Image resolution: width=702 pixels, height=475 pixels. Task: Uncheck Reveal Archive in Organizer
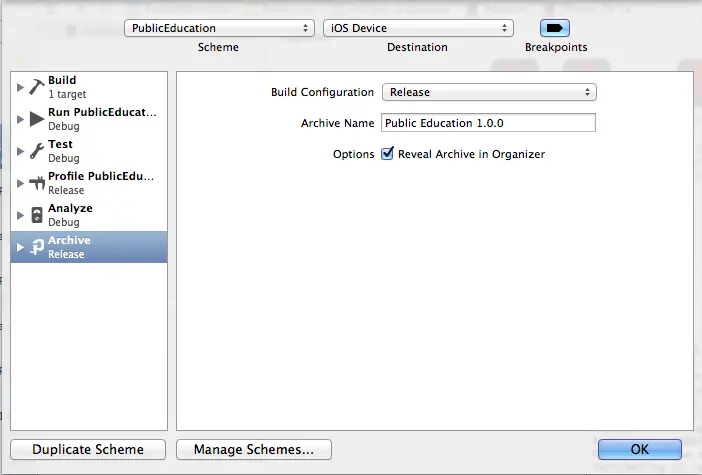point(387,154)
